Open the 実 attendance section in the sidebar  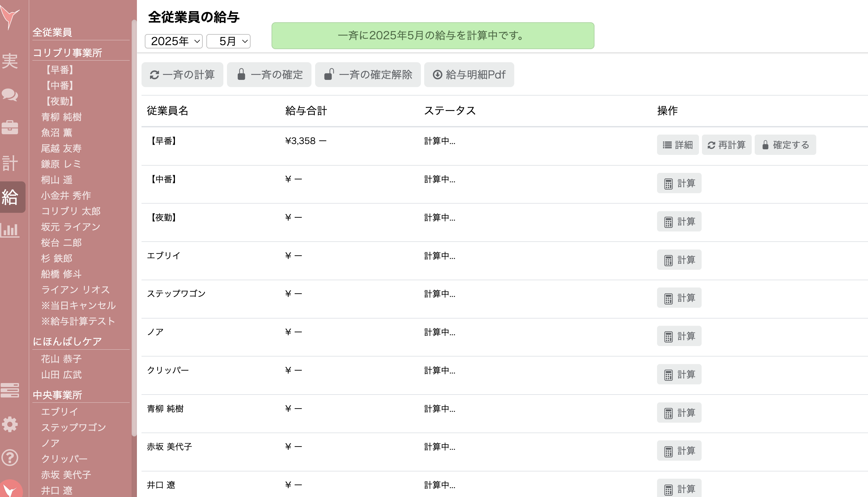coord(10,63)
